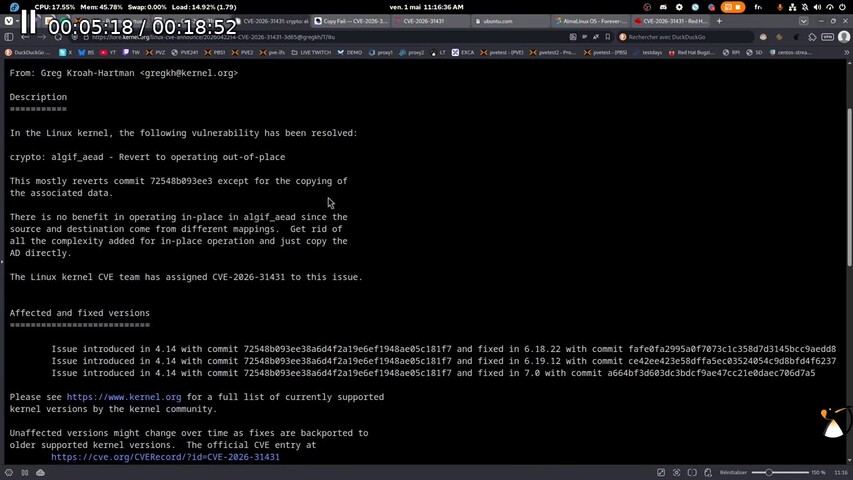This screenshot has width=853, height=480.
Task: Open the 'testdays' bookmark
Action: pos(647,53)
